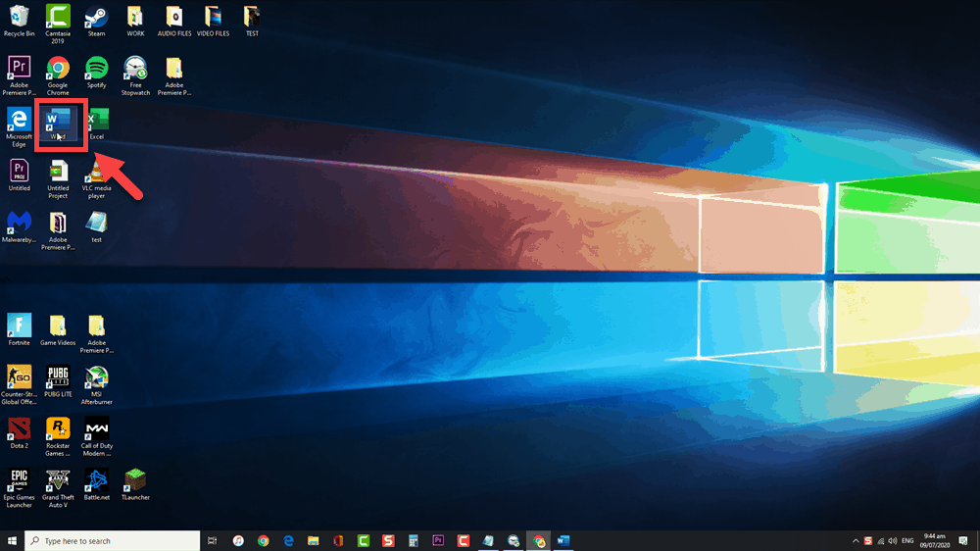
Task: Select the Recycle Bin desktop icon
Action: point(19,21)
